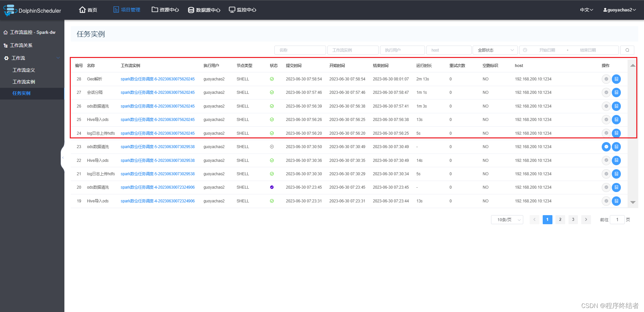
Task: Click status icon of row 28 Geo解析
Action: (272, 79)
